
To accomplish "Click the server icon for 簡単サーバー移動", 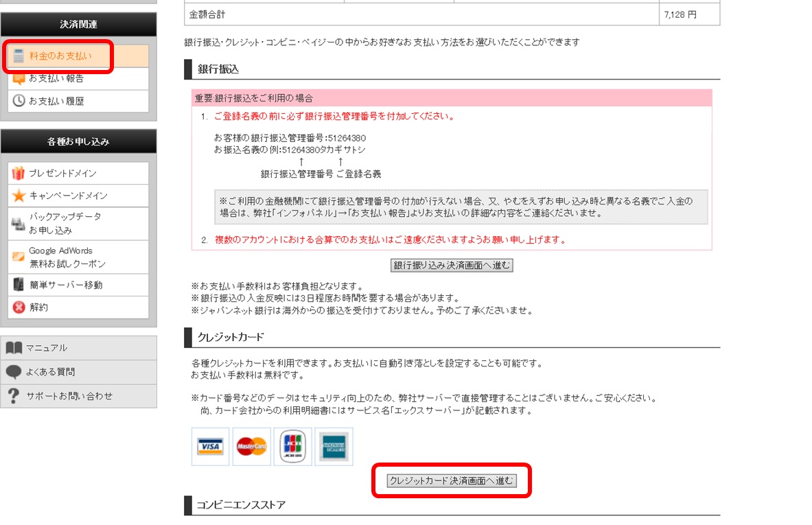I will click(19, 285).
